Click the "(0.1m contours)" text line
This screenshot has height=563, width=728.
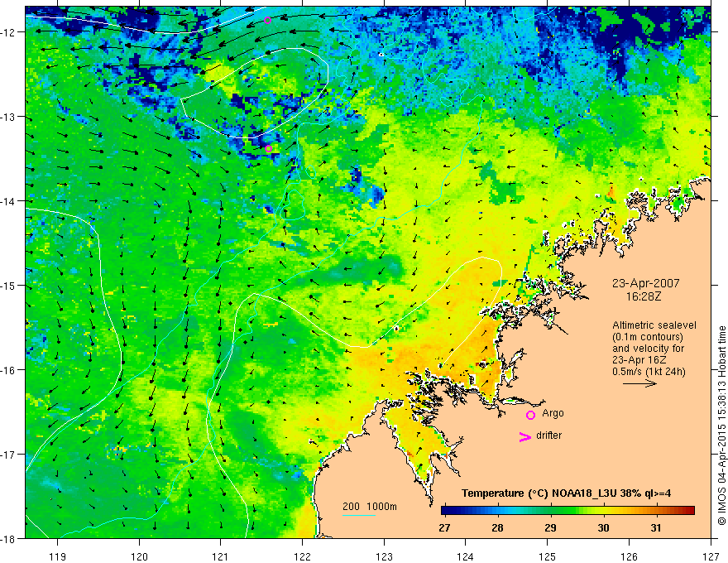click(x=648, y=337)
